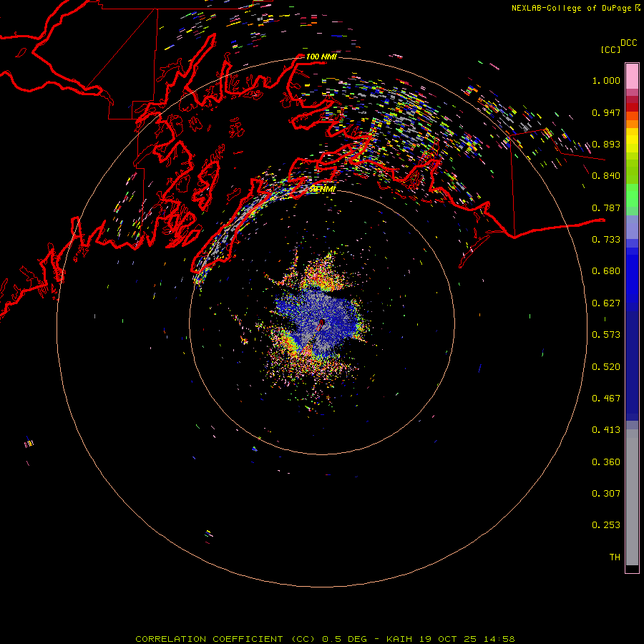Click the TH threshold label on legend
The width and height of the screenshot is (644, 644).
[x=615, y=557]
